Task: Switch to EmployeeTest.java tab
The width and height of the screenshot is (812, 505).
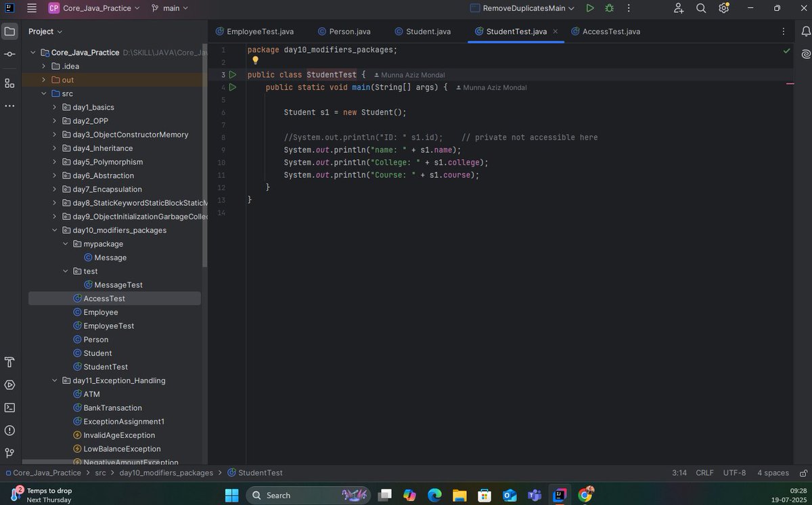Action: (254, 31)
